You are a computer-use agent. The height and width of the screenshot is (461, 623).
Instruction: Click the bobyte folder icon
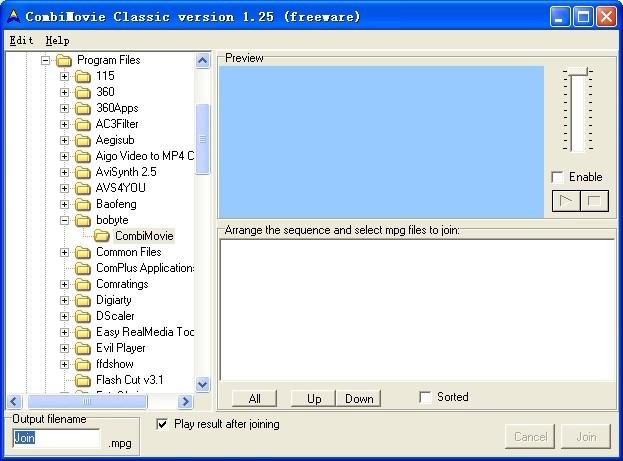point(83,220)
